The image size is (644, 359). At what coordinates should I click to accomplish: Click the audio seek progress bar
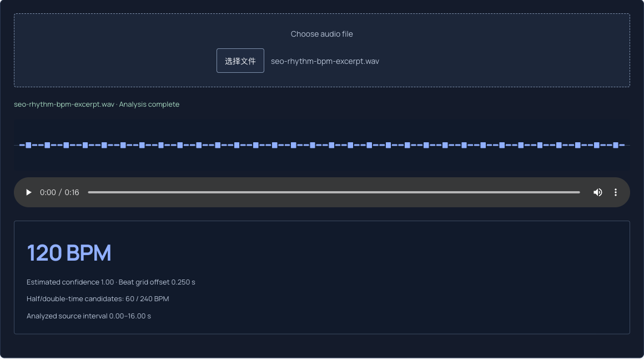coord(334,192)
